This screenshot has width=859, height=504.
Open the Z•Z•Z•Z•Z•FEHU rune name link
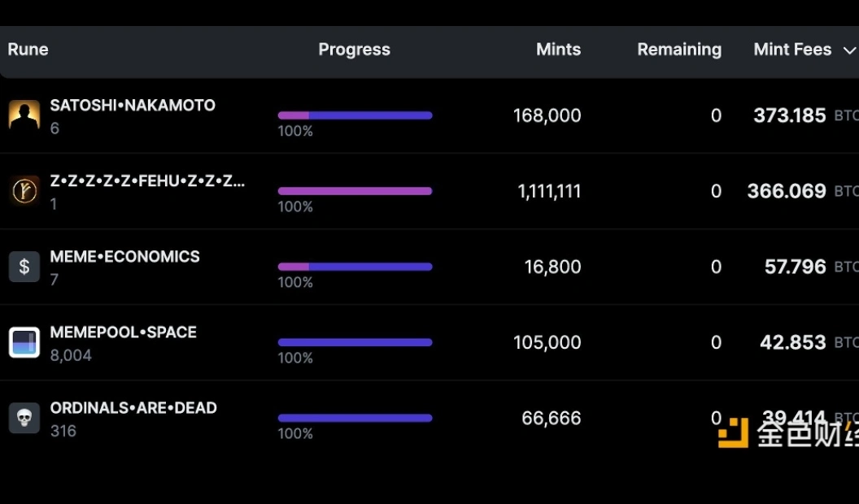tap(147, 180)
